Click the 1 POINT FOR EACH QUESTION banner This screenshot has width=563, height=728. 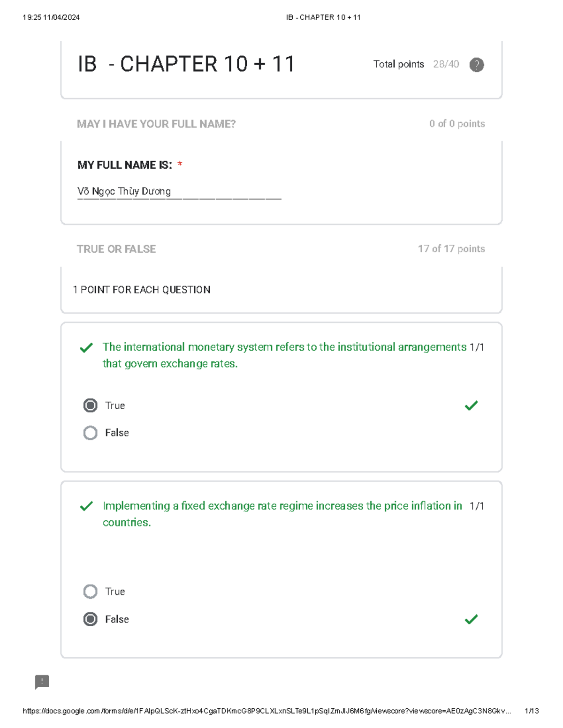coord(142,290)
